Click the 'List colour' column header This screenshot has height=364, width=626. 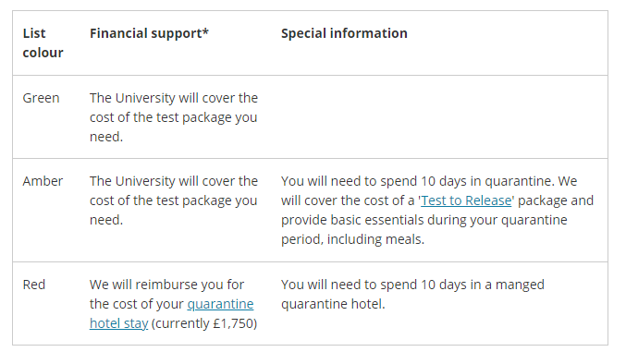[43, 42]
